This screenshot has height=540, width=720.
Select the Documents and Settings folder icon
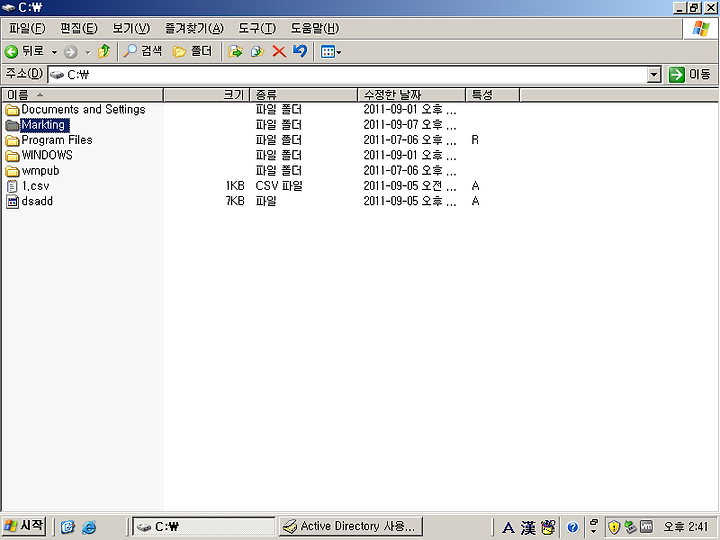12,110
